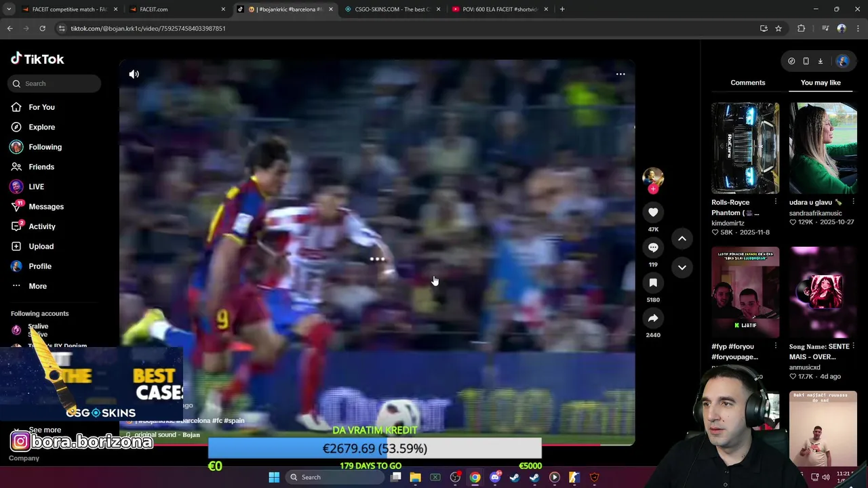
Task: Open Chrome extensions puzzle icon
Action: point(802,28)
